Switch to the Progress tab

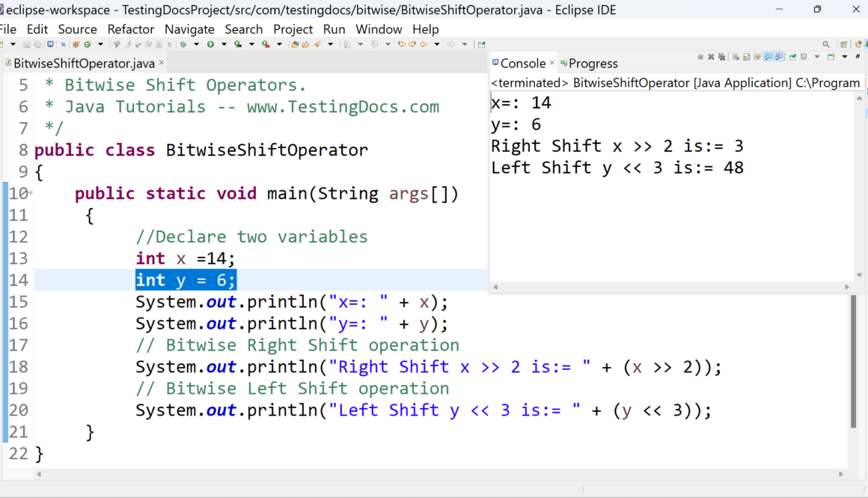point(593,64)
